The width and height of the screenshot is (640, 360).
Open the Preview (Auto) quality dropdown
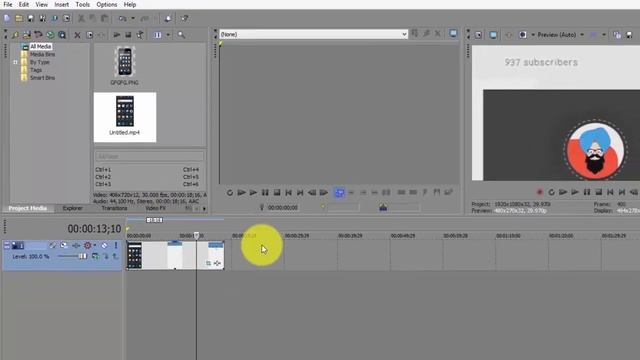(561, 35)
